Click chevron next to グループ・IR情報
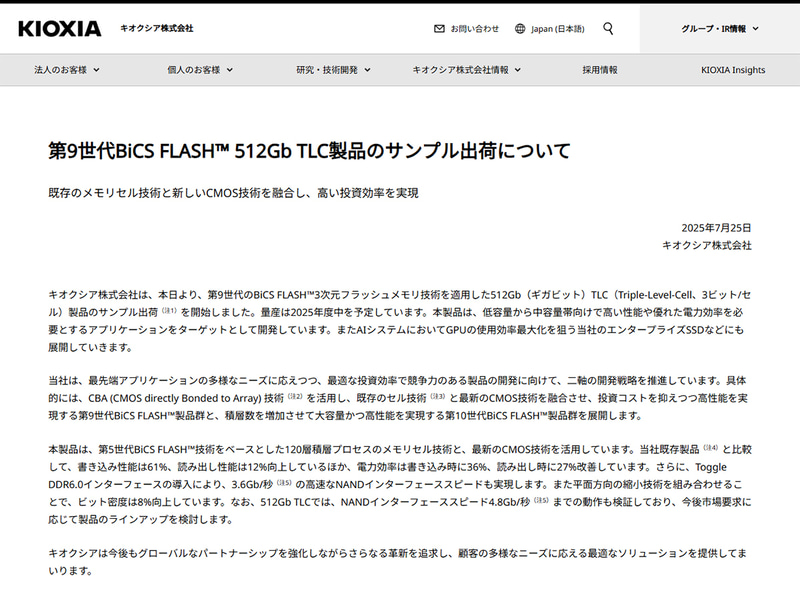The image size is (800, 600). point(756,29)
